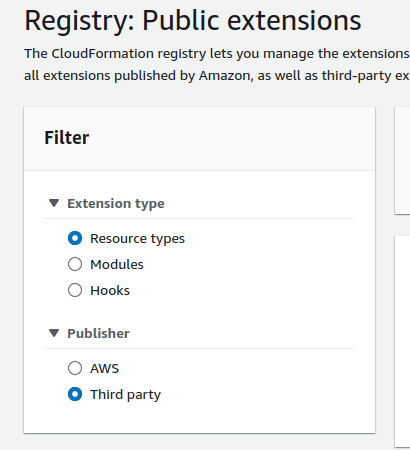Click the blank area below Third party

tap(199, 418)
